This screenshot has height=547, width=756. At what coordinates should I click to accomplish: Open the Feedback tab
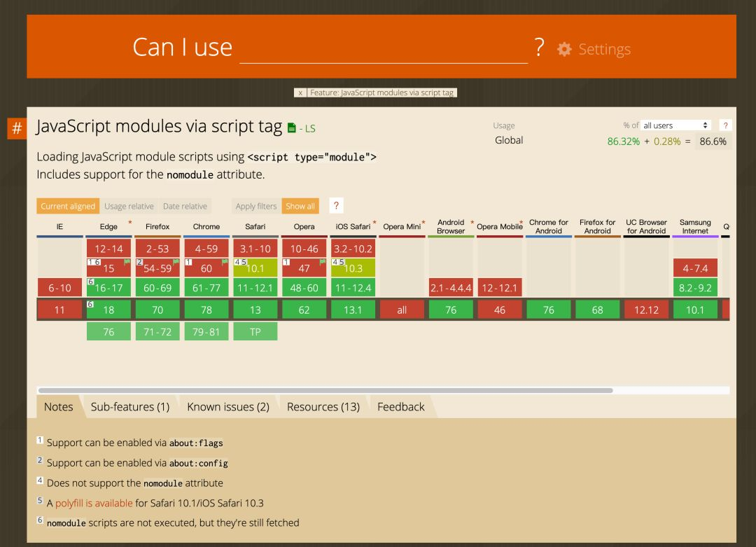(x=400, y=407)
